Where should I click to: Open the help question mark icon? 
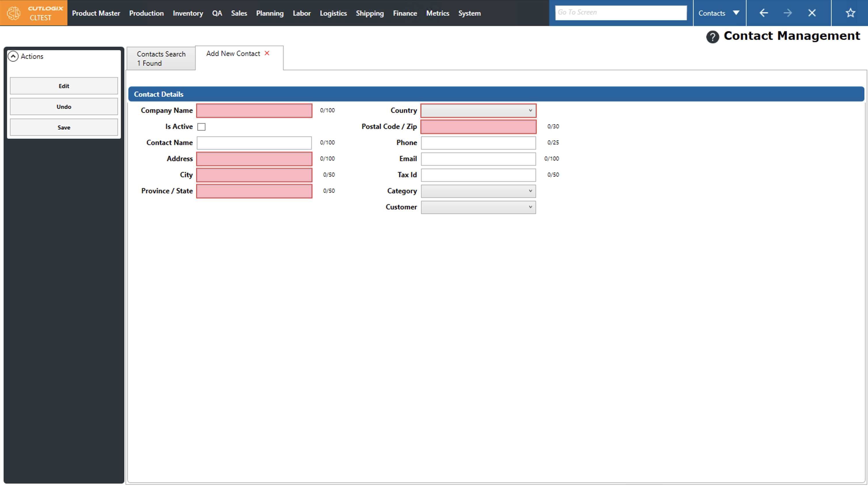click(x=712, y=37)
